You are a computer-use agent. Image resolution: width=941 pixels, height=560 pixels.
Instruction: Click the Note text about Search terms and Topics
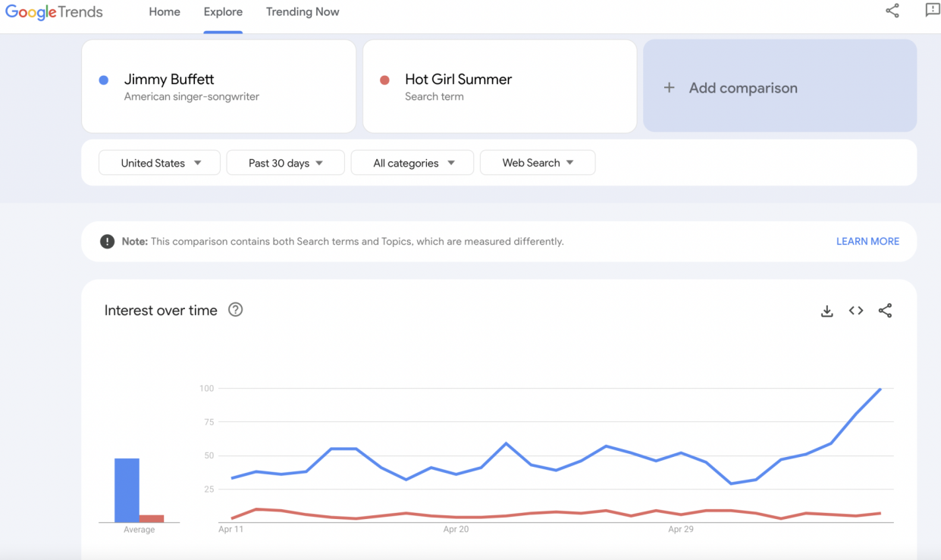point(343,242)
